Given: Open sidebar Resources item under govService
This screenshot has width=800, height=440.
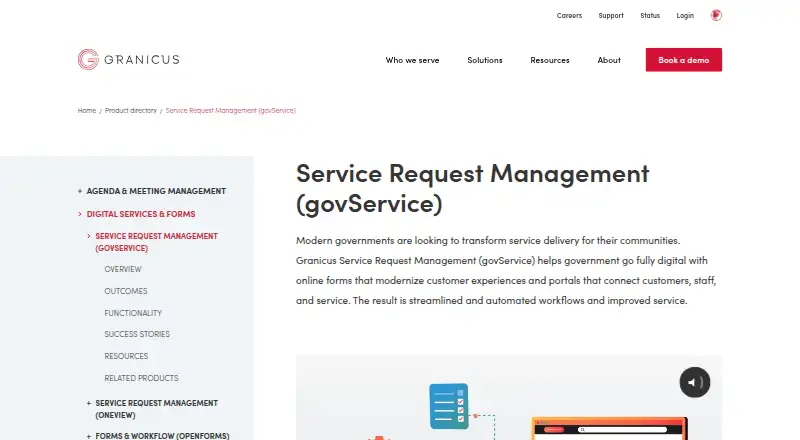Looking at the screenshot, I should [126, 356].
